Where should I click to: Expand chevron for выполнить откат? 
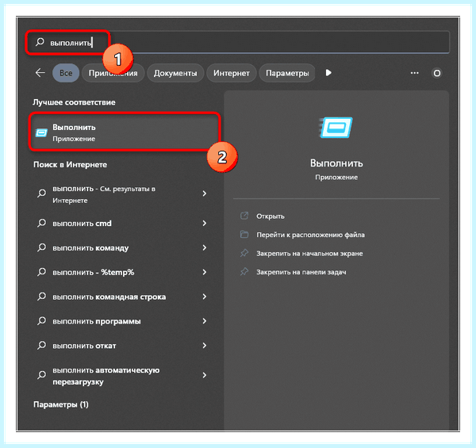(205, 346)
